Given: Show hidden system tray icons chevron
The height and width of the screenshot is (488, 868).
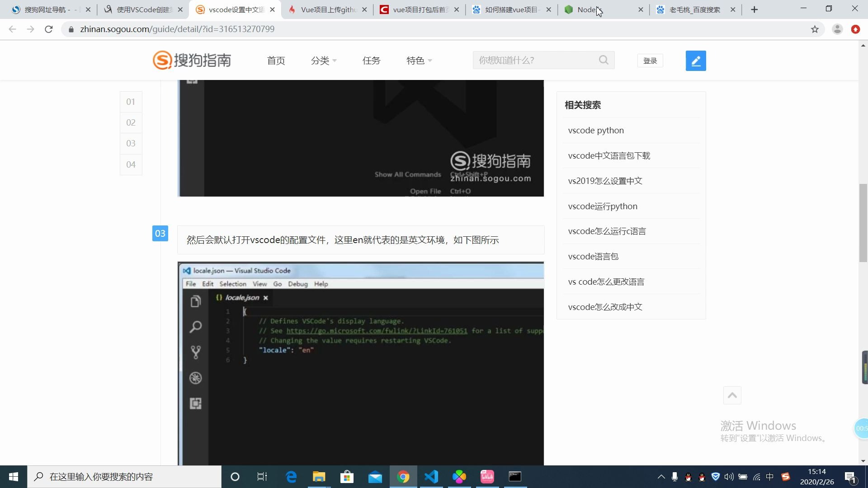Looking at the screenshot, I should pyautogui.click(x=661, y=477).
